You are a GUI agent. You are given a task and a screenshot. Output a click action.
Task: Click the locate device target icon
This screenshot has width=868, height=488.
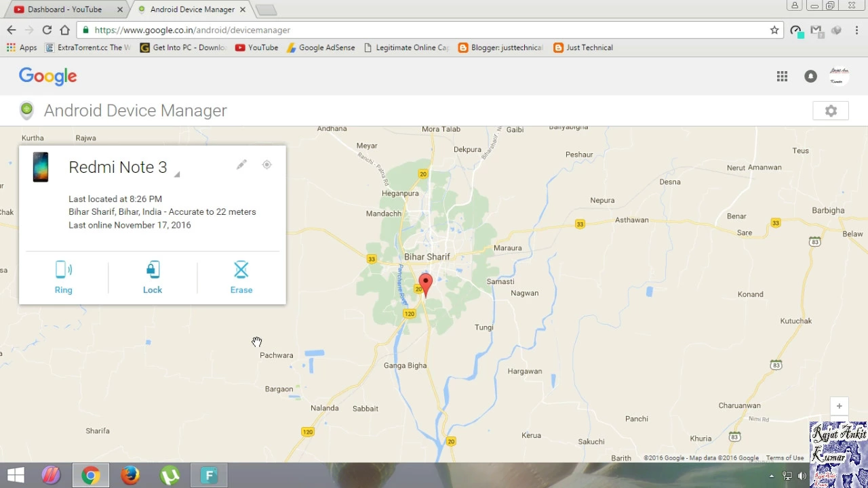(267, 165)
